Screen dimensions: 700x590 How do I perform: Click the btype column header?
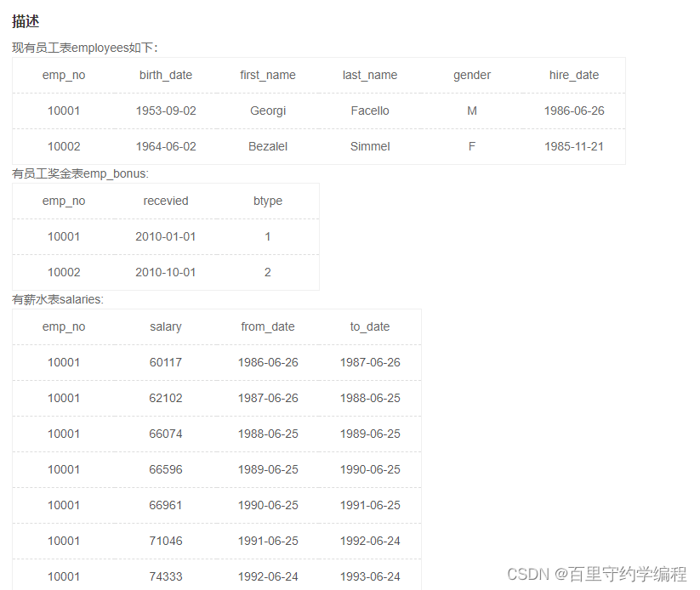268,201
